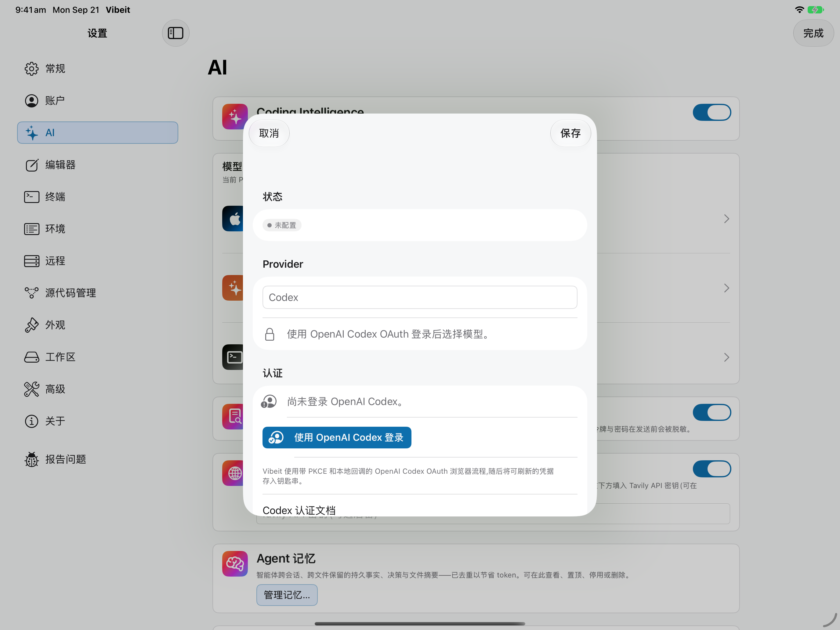
Task: Click the 认证 section heading
Action: tap(273, 373)
